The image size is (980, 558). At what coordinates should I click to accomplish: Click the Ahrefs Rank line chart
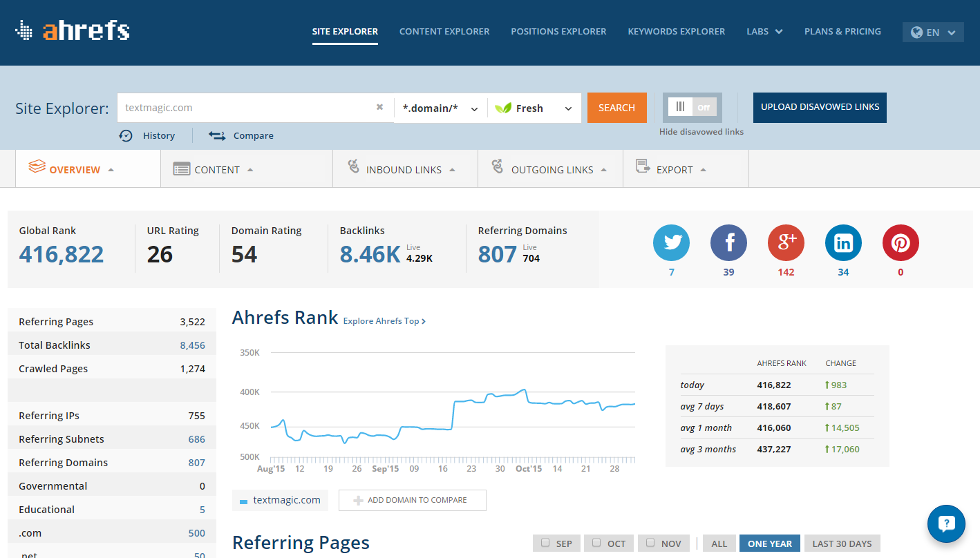(x=453, y=405)
